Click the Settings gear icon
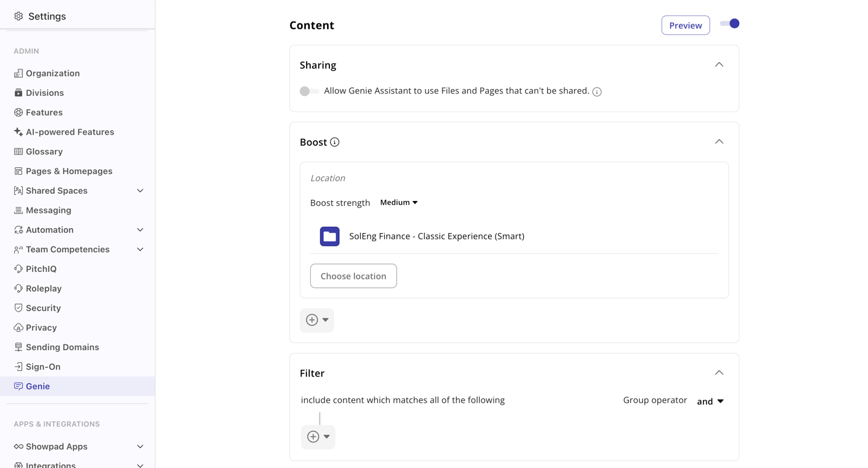This screenshot has width=868, height=468. click(18, 17)
